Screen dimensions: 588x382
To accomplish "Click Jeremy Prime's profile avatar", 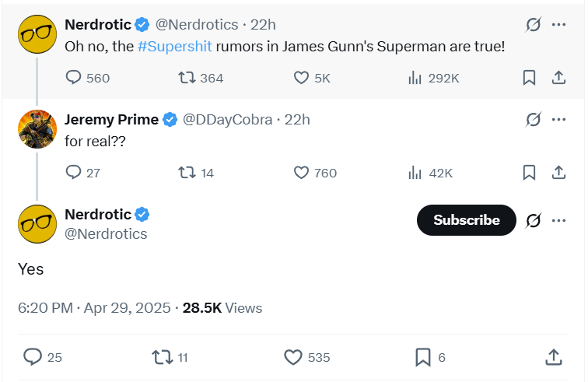I will coord(37,129).
